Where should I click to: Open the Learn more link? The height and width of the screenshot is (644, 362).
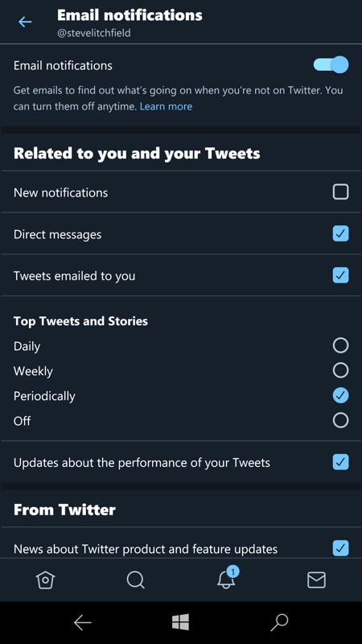pos(166,106)
